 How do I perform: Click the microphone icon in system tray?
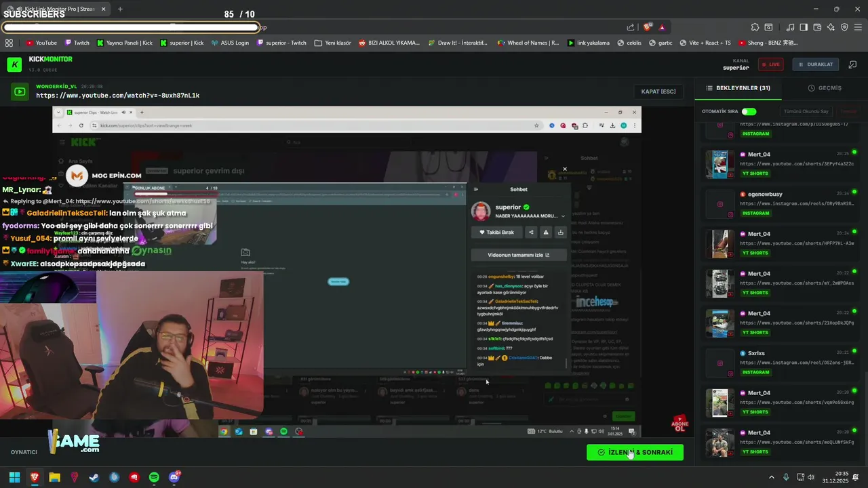click(786, 477)
